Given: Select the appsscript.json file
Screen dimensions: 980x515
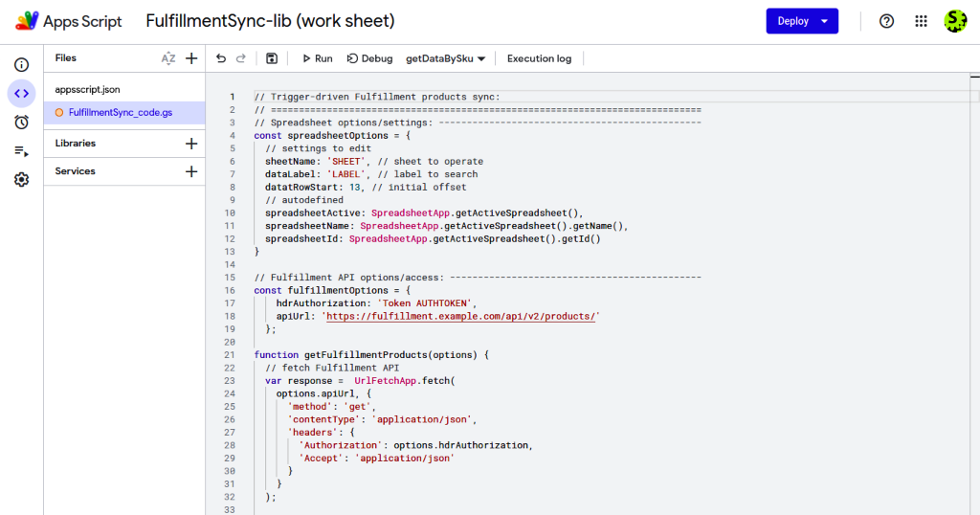Looking at the screenshot, I should tap(124, 89).
